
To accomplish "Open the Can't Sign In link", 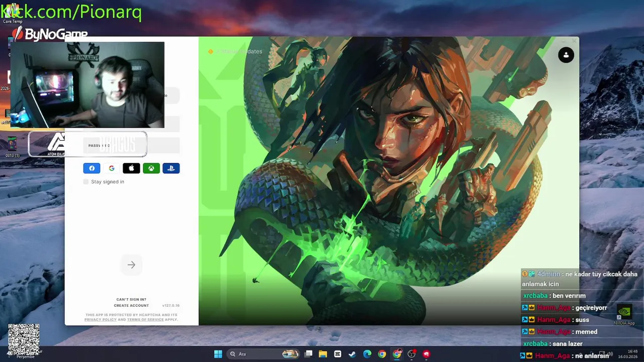I will [131, 299].
